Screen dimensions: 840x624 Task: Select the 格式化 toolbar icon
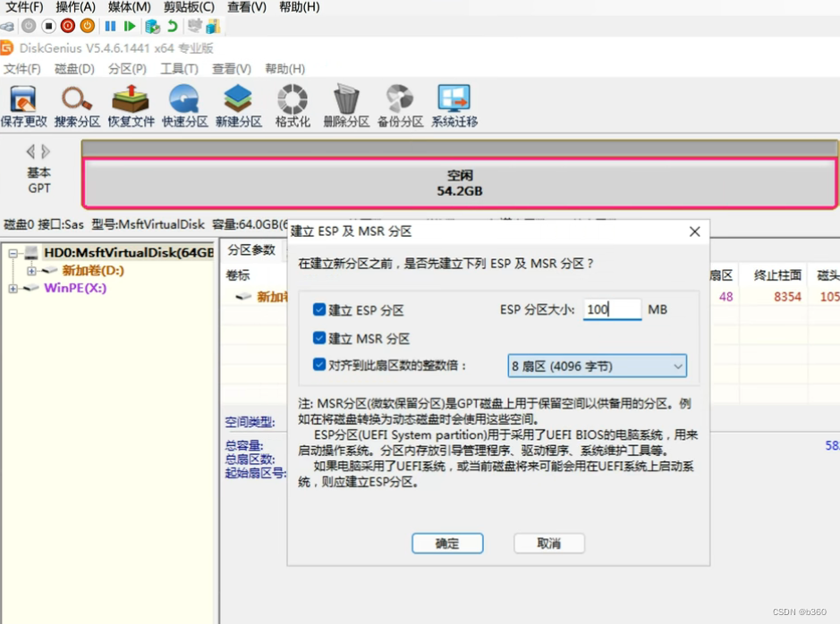(293, 106)
